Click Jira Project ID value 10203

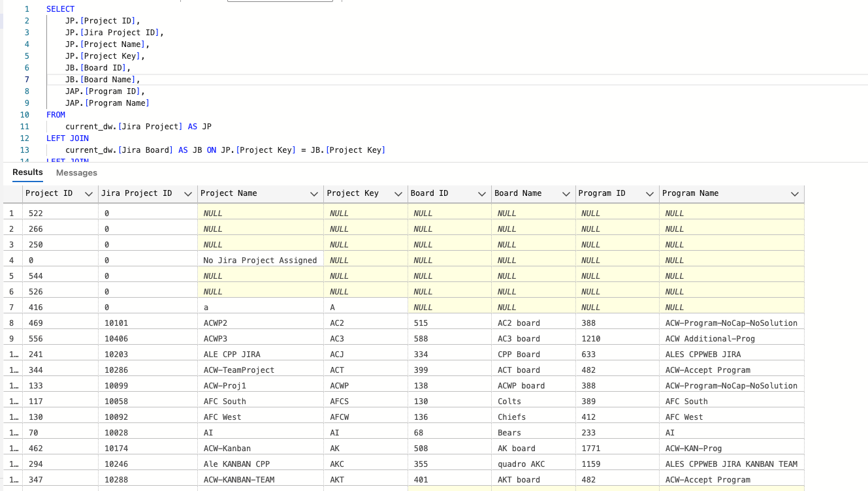click(x=148, y=355)
